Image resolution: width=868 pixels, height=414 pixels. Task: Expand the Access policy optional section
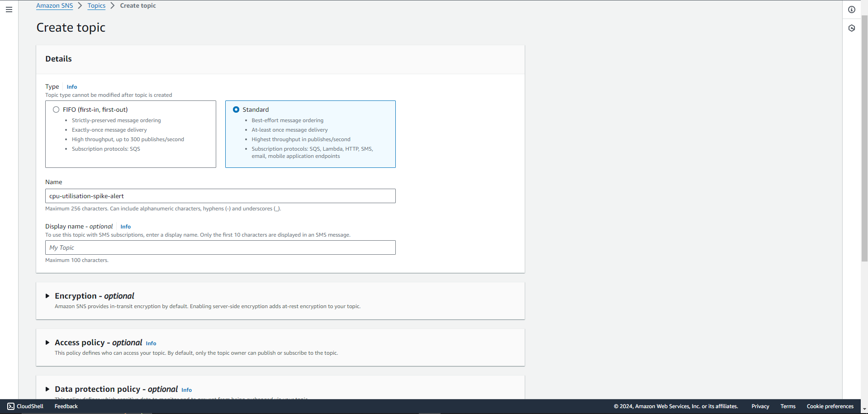(47, 343)
